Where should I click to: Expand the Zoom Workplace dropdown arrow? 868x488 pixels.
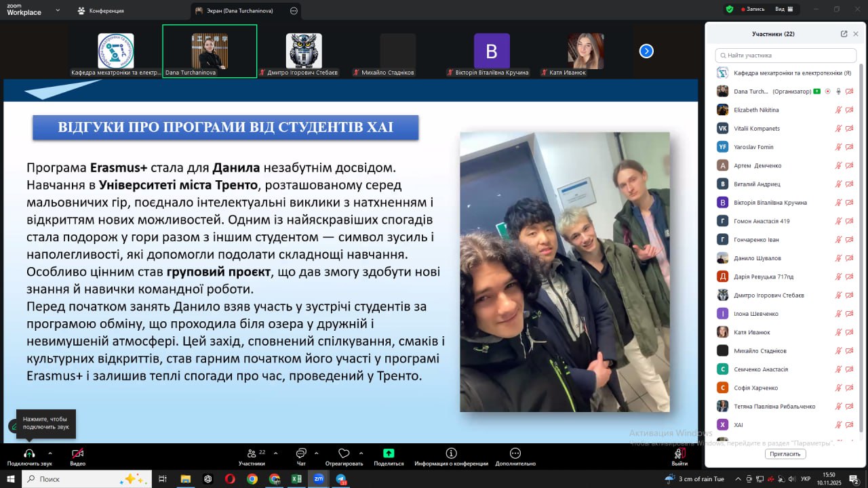pyautogui.click(x=57, y=11)
